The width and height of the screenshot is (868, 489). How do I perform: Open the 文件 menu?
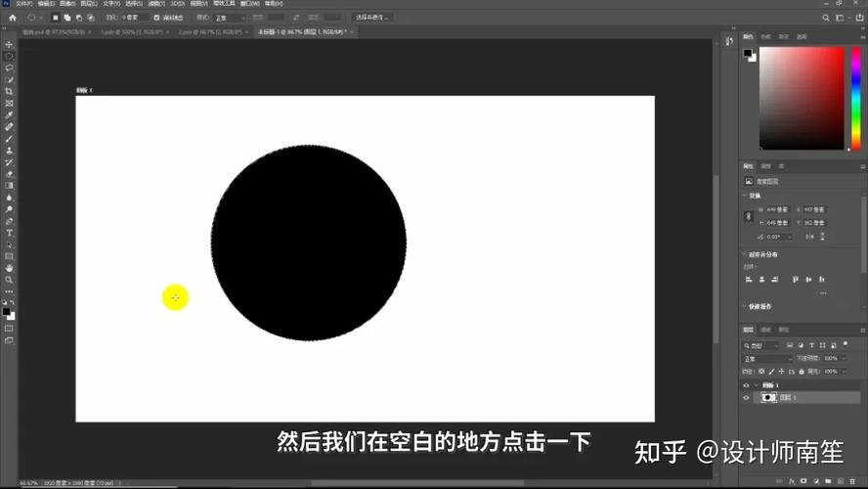(x=23, y=4)
